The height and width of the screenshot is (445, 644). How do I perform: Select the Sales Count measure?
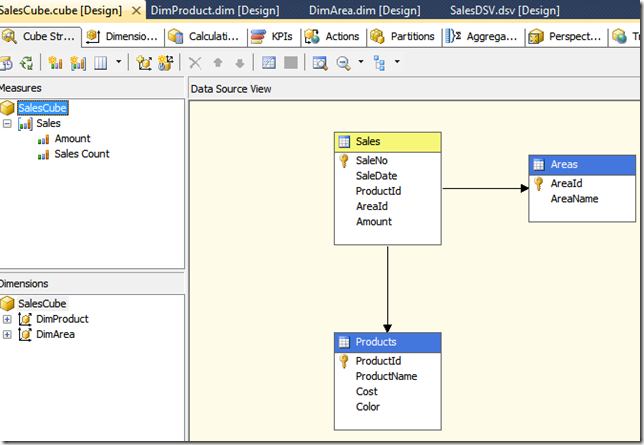81,154
